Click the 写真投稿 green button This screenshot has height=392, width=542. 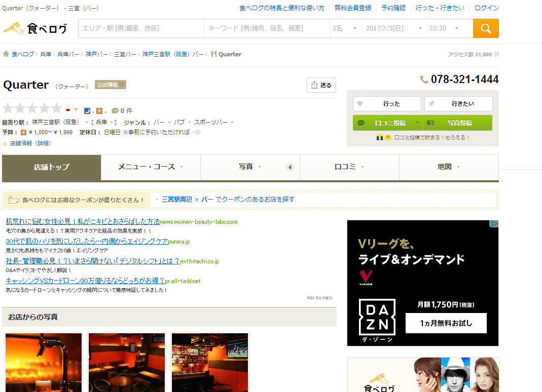click(x=458, y=123)
